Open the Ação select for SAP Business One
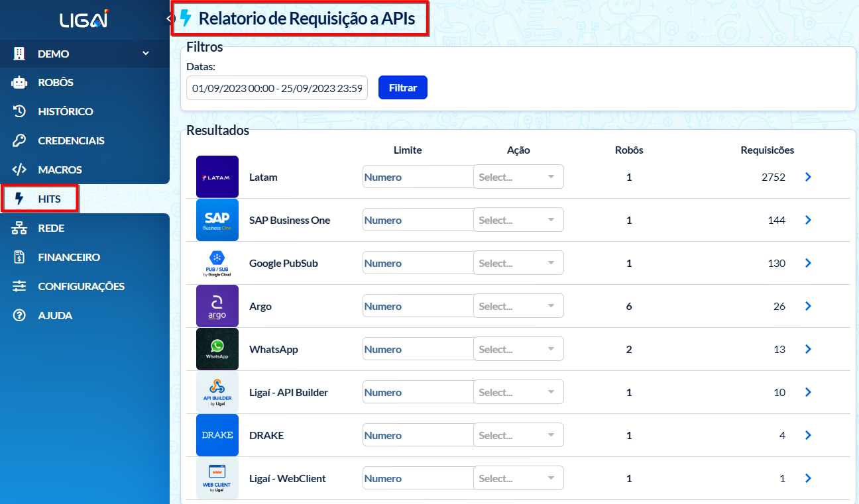 coord(518,220)
